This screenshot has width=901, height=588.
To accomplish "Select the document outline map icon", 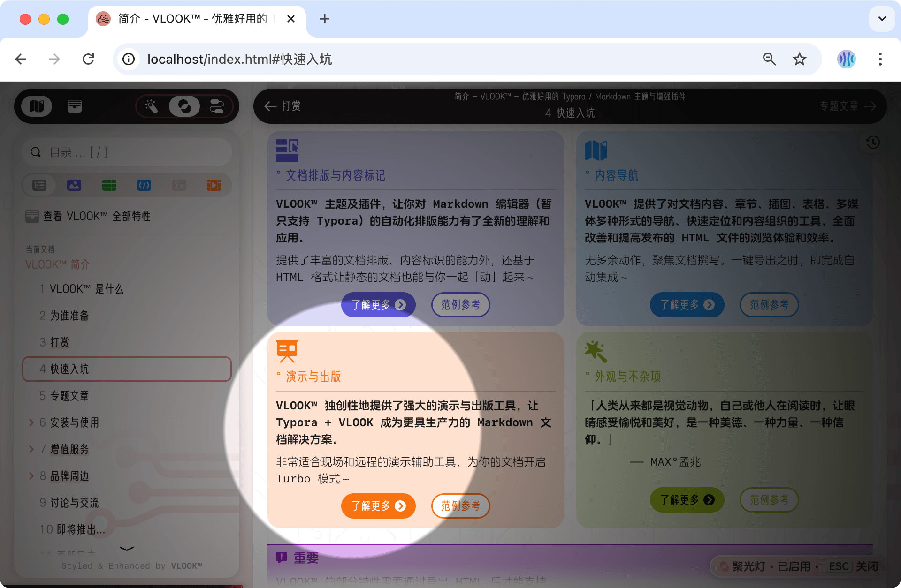I will click(x=37, y=106).
